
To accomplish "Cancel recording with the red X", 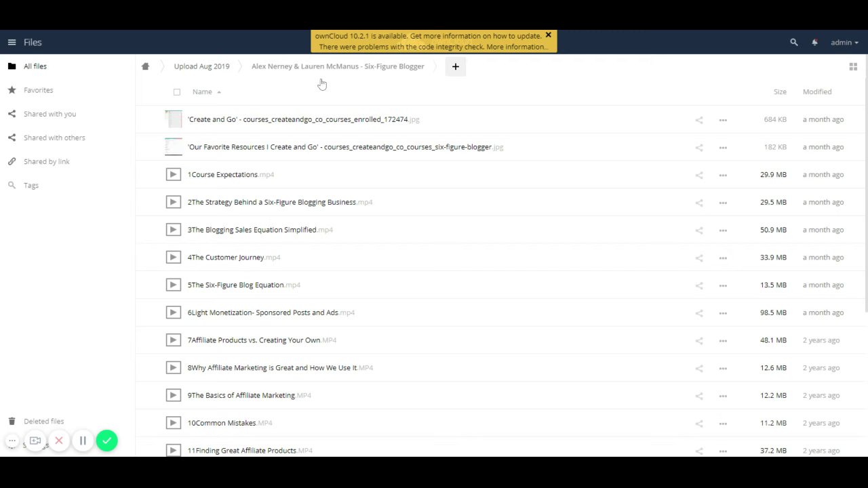I will [59, 441].
